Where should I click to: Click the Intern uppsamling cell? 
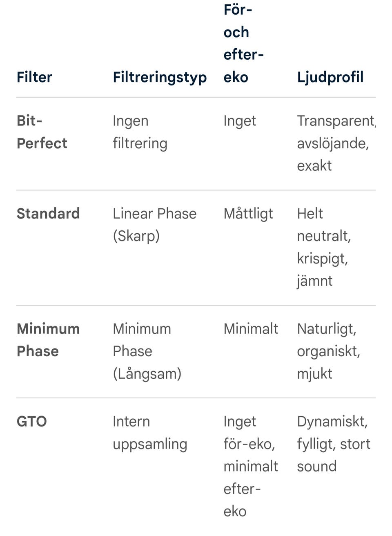tap(150, 433)
